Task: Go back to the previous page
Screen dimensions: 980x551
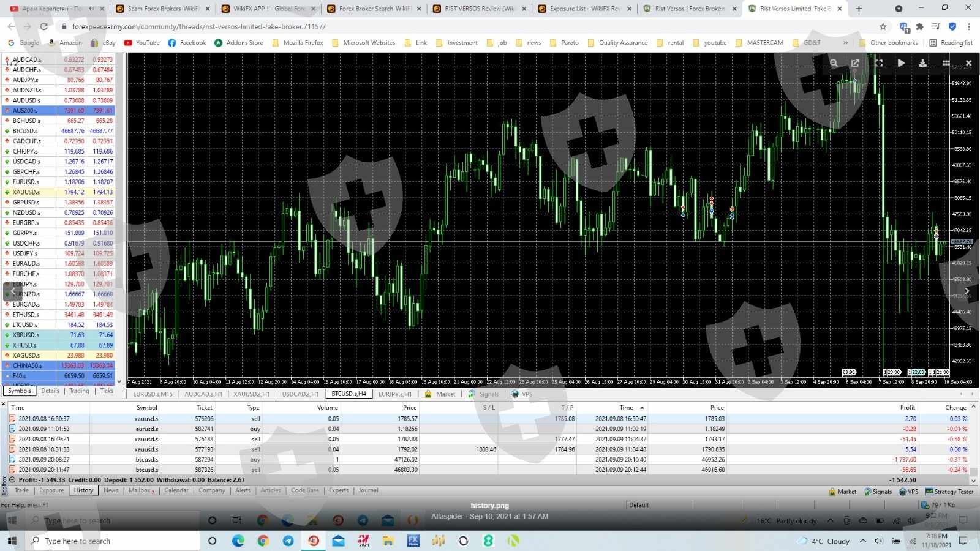Action: (11, 26)
